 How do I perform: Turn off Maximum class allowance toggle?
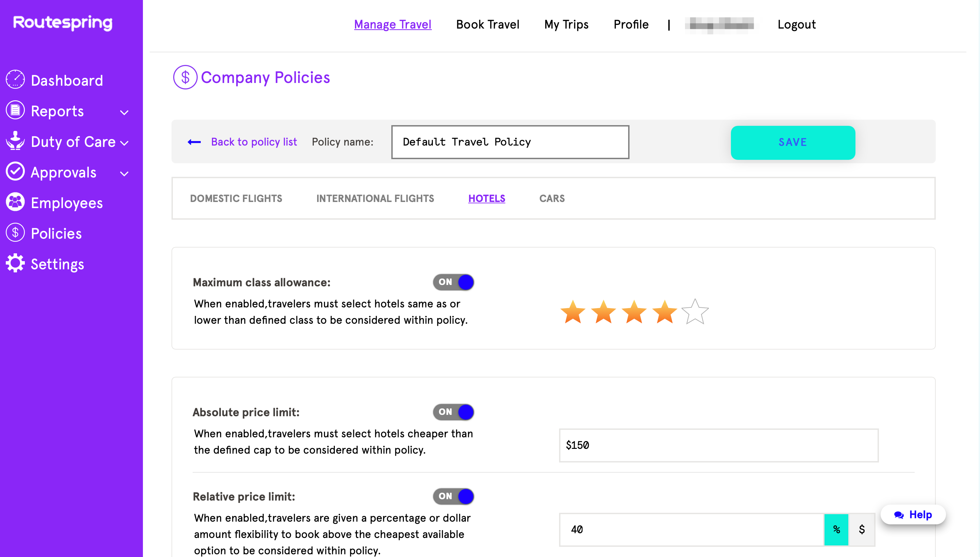(453, 282)
